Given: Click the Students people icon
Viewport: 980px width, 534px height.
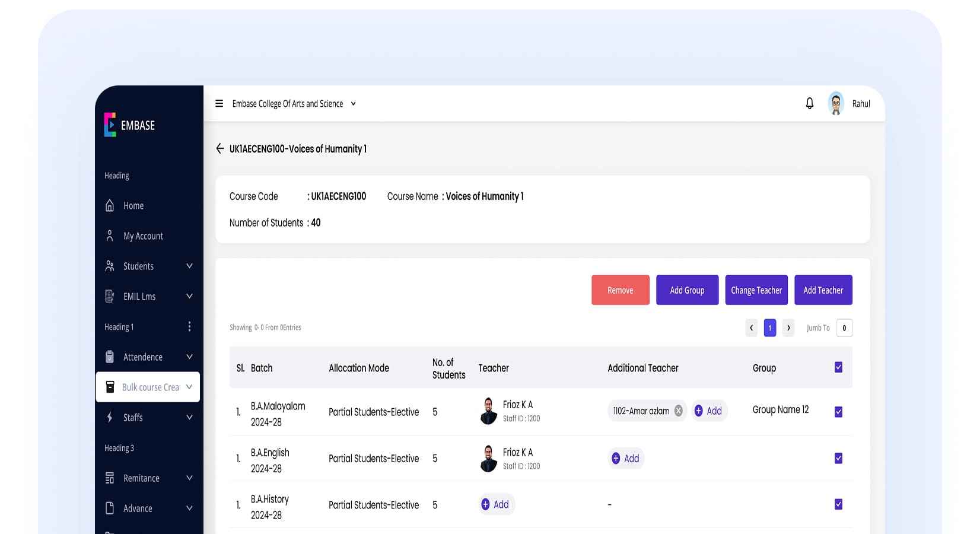Looking at the screenshot, I should [x=110, y=266].
